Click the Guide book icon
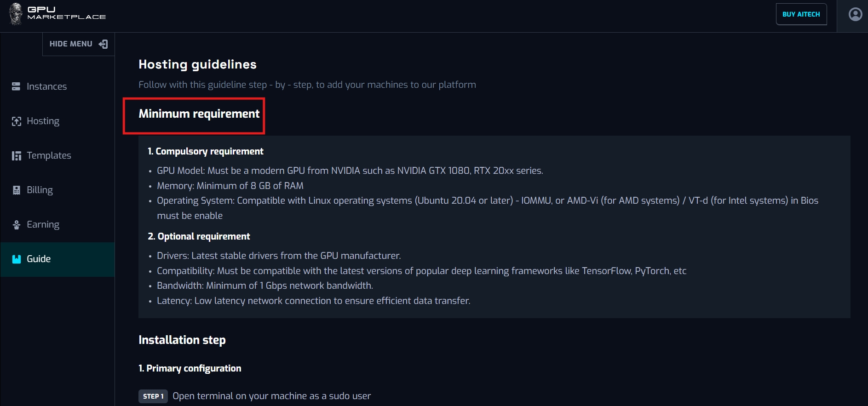The height and width of the screenshot is (406, 868). coord(17,259)
